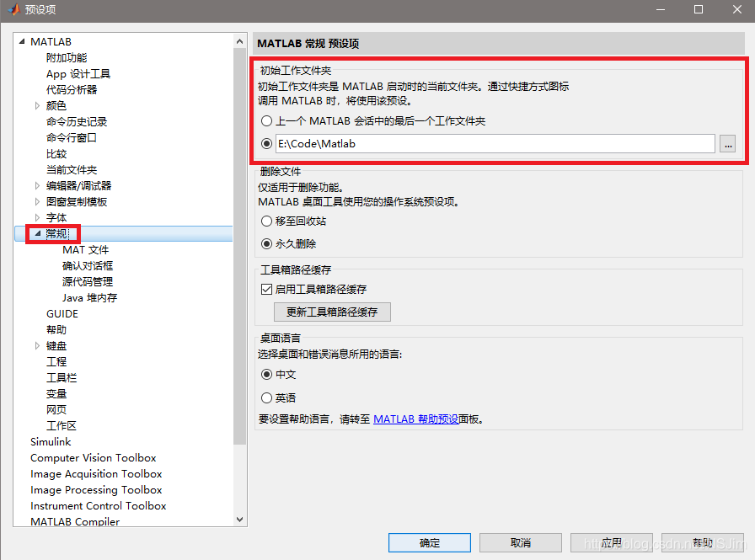Toggle 启用工具箱路径缓存 checkbox
755x560 pixels.
[x=267, y=289]
